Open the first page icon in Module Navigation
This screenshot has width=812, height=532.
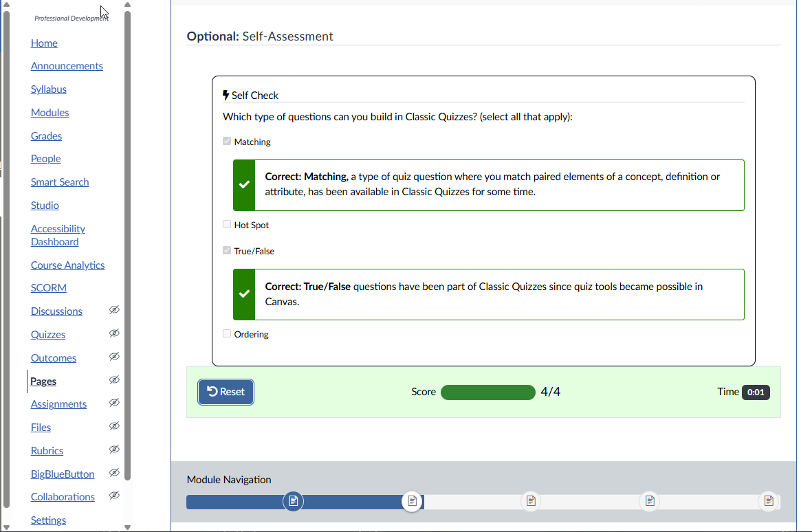pos(294,501)
